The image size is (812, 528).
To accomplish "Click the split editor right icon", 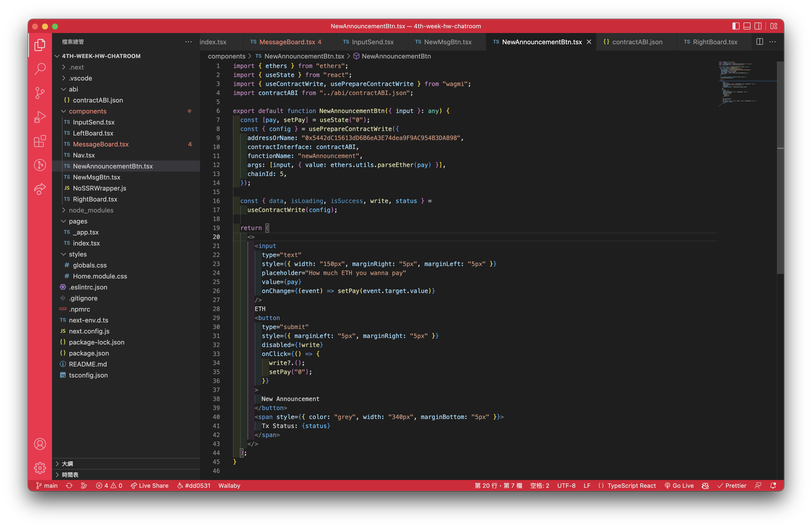I will (759, 41).
